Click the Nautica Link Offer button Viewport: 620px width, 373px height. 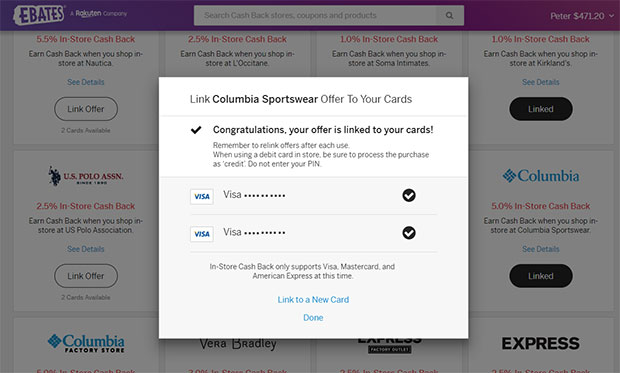[86, 109]
